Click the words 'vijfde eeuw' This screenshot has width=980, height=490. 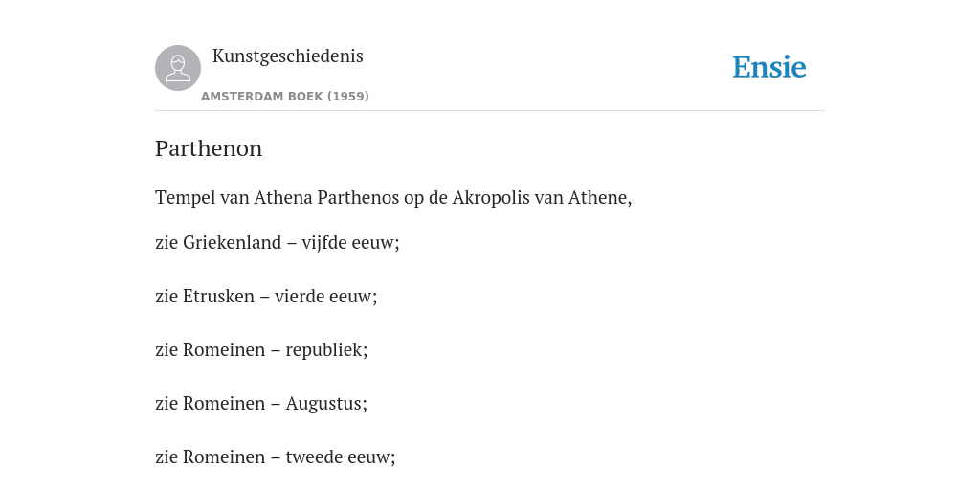[x=348, y=242]
